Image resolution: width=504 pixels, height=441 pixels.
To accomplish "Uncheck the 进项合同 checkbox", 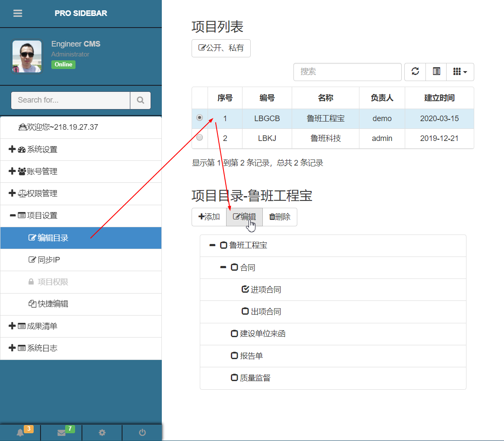I will pyautogui.click(x=246, y=289).
